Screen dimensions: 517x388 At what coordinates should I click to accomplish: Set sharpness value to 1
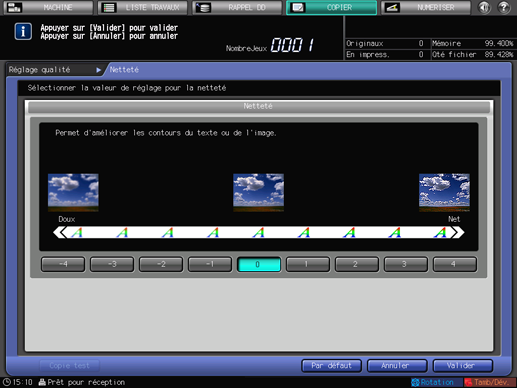pyautogui.click(x=308, y=264)
